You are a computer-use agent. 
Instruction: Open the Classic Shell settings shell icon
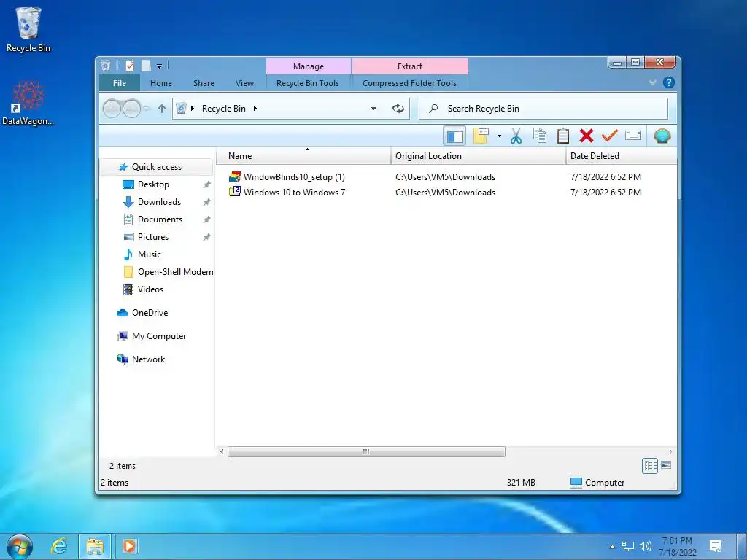pos(662,136)
